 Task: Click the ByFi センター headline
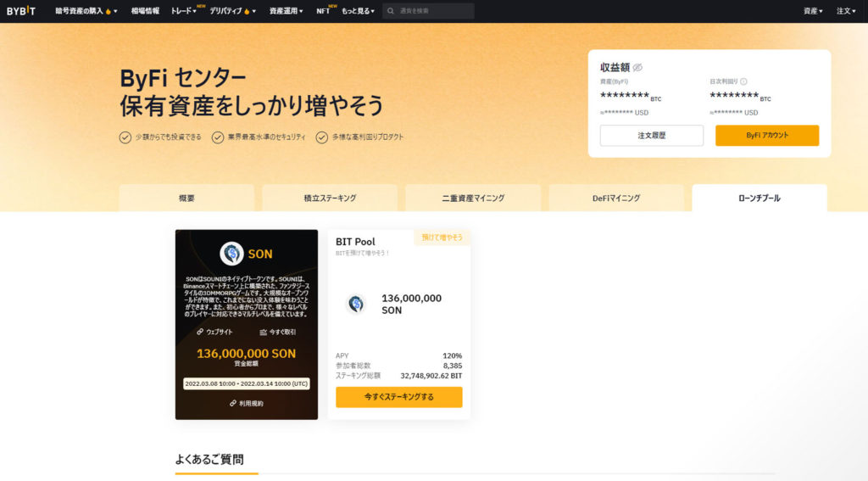183,78
